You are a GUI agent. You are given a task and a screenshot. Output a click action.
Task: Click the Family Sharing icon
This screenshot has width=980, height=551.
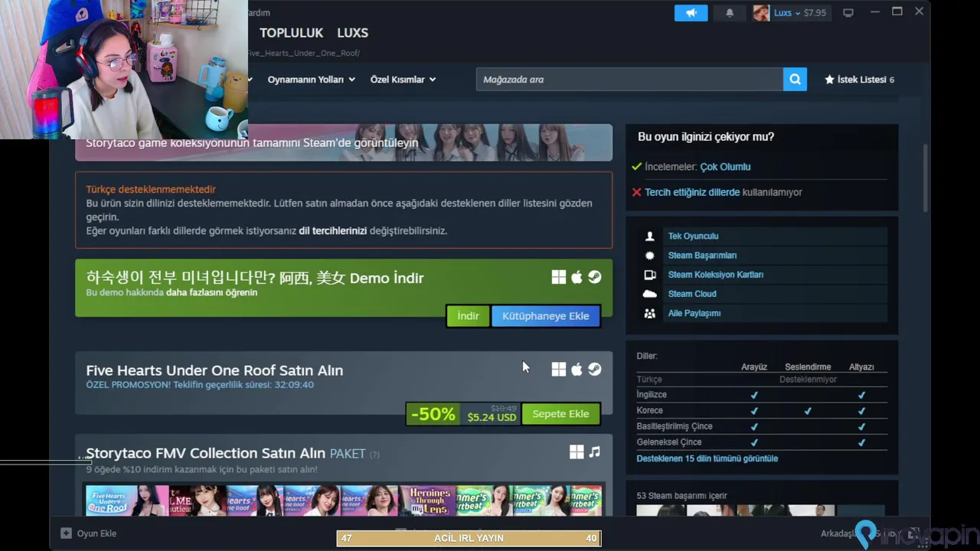[x=650, y=313]
